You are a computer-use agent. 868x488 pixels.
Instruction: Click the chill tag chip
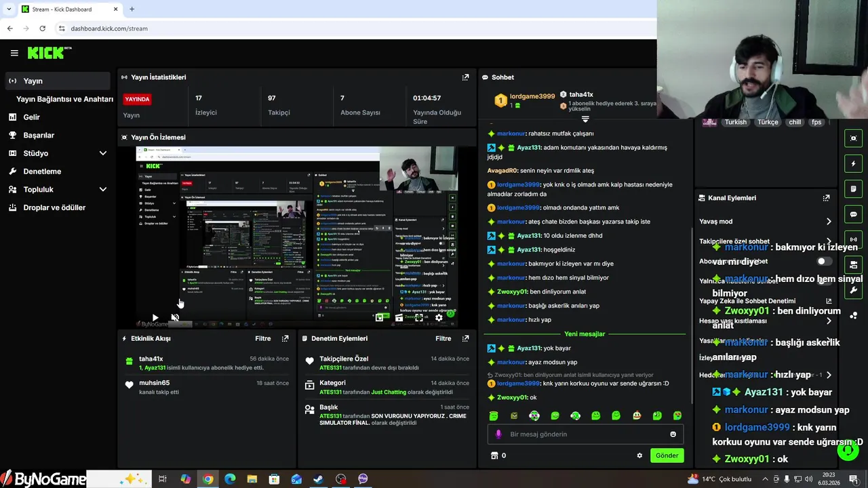click(795, 122)
